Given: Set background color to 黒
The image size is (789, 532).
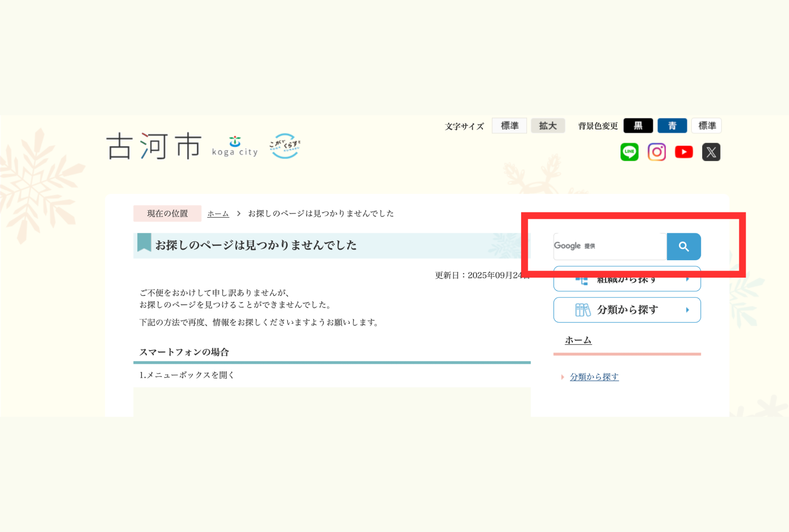Looking at the screenshot, I should pyautogui.click(x=638, y=125).
